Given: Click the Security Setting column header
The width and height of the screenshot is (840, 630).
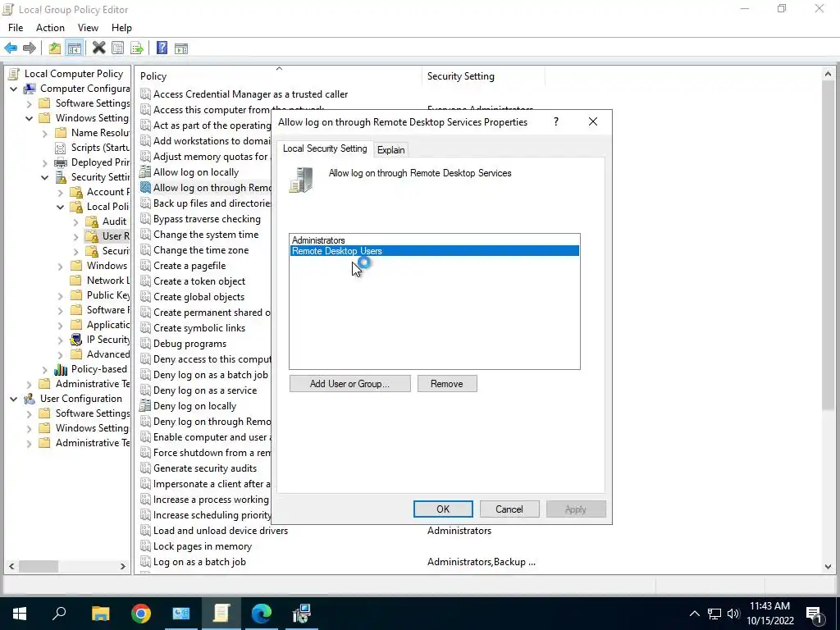Looking at the screenshot, I should [x=483, y=76].
